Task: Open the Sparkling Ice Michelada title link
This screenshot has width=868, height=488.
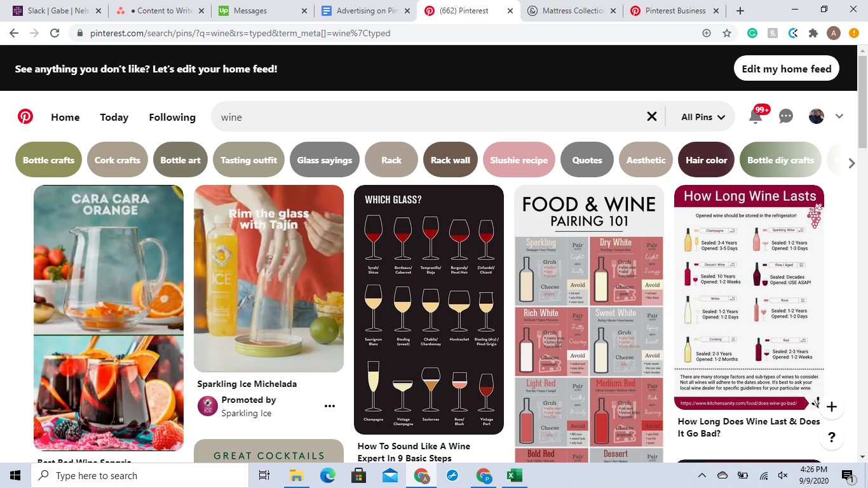Action: click(x=247, y=384)
